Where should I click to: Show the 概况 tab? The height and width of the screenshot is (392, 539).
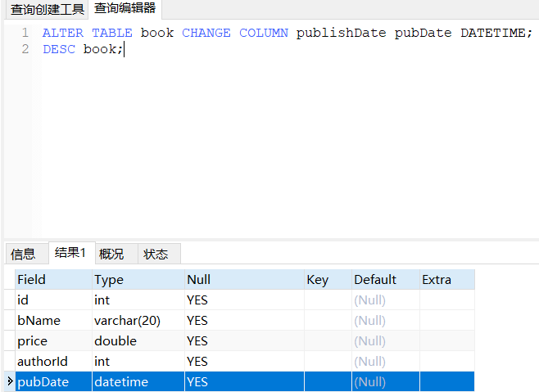tap(111, 254)
